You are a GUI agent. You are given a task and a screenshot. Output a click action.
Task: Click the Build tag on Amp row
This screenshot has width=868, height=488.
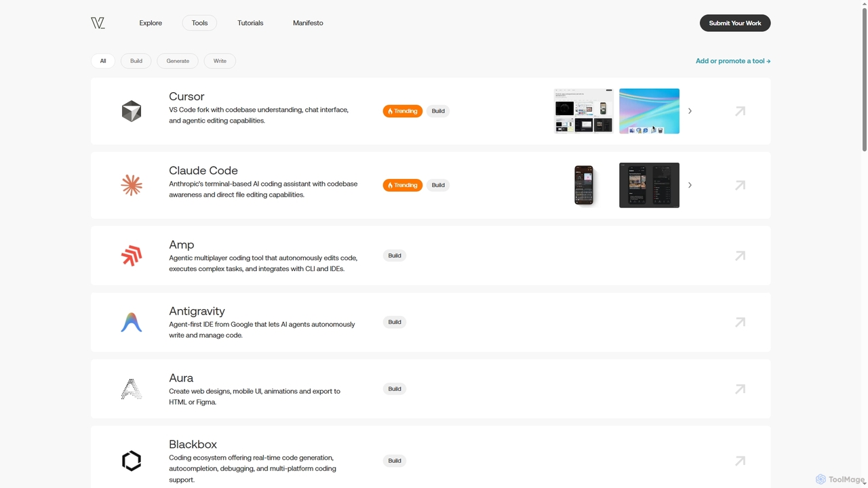pos(395,256)
